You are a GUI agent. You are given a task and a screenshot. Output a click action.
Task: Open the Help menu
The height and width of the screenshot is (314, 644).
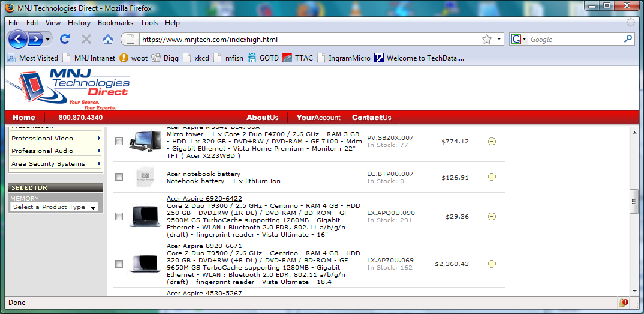172,23
